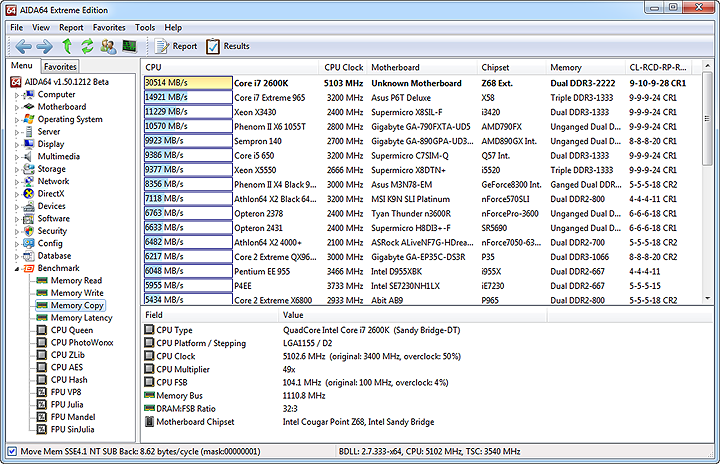This screenshot has height=464, width=720.
Task: Click the Field column header in details
Action: (x=209, y=315)
